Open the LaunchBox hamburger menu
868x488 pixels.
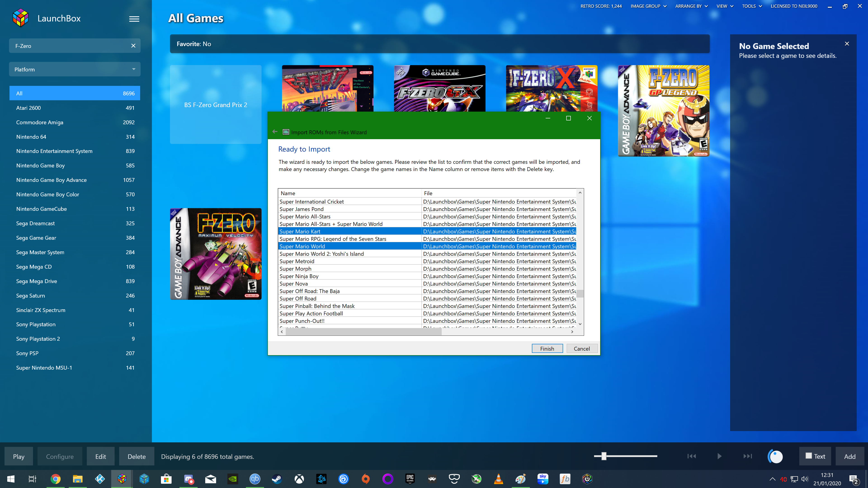pyautogui.click(x=134, y=19)
